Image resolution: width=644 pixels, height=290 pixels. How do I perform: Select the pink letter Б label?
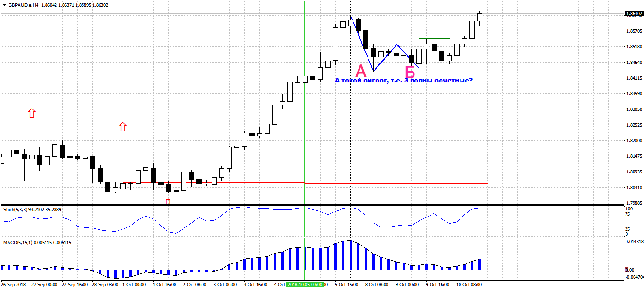[410, 72]
